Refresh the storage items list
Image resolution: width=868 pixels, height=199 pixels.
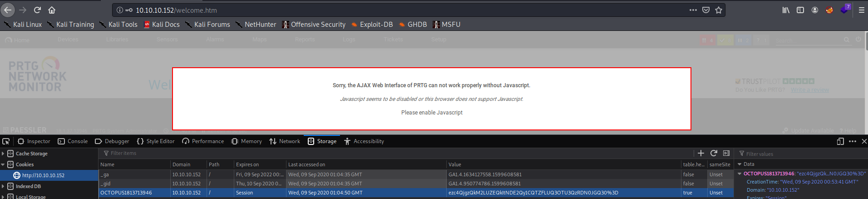[714, 153]
